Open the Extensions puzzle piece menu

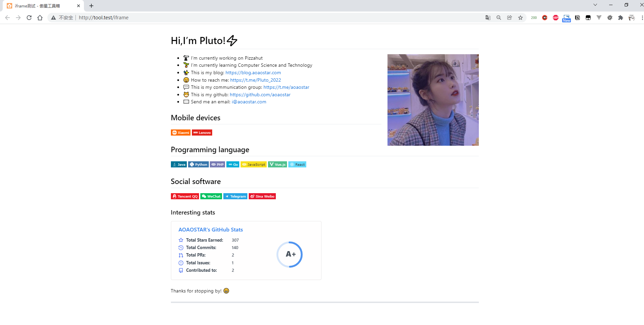[620, 18]
